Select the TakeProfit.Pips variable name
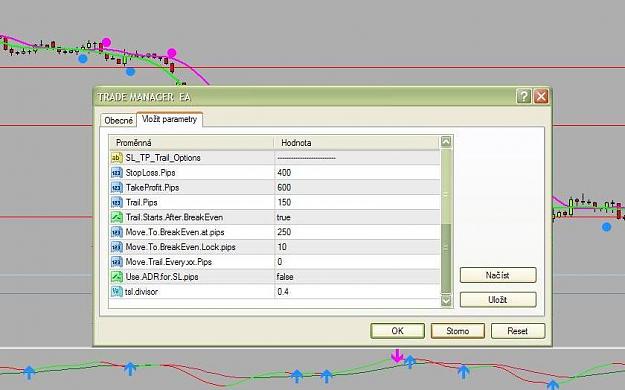This screenshot has width=625, height=390. click(x=152, y=187)
